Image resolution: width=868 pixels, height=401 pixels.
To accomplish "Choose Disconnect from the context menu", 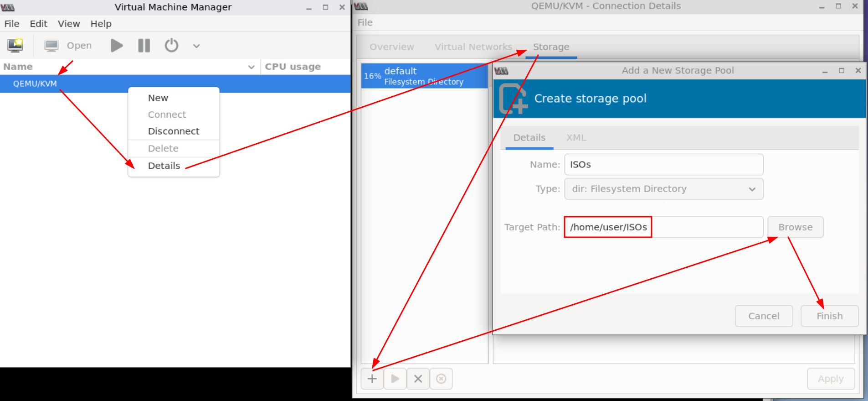I will [x=174, y=131].
